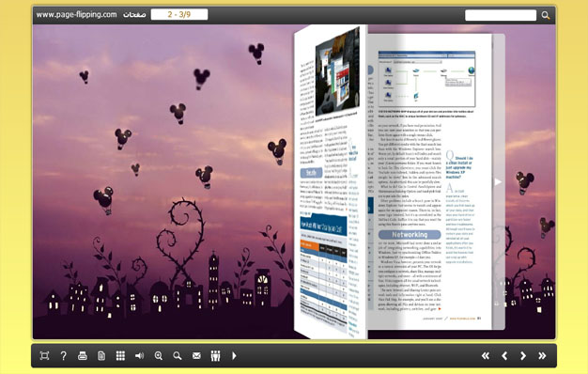Image resolution: width=588 pixels, height=374 pixels.
Task: Start auto flip play button
Action: point(234,355)
